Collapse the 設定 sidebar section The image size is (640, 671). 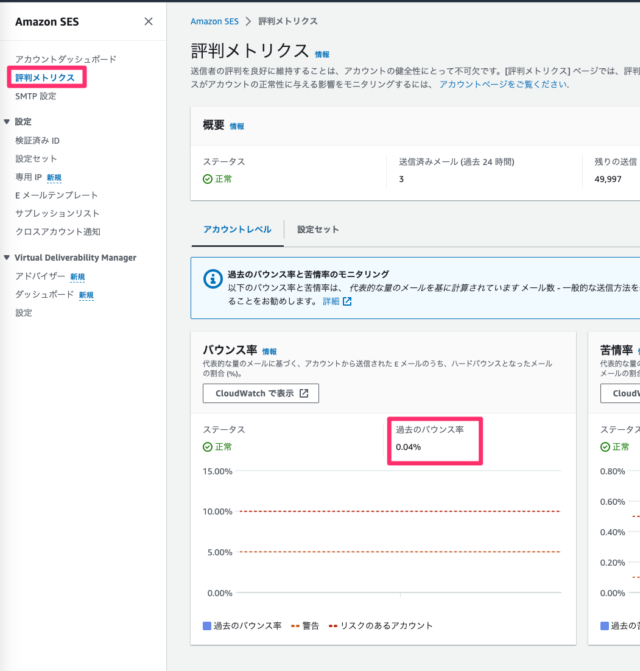7,122
